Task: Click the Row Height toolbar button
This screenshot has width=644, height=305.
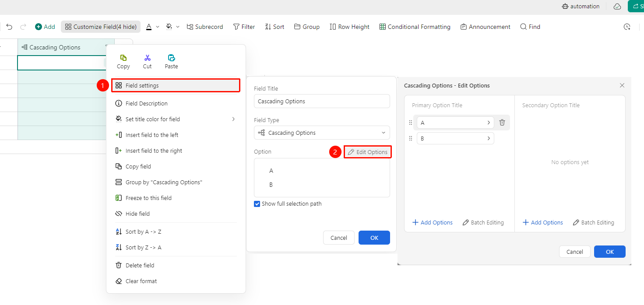Action: (349, 27)
